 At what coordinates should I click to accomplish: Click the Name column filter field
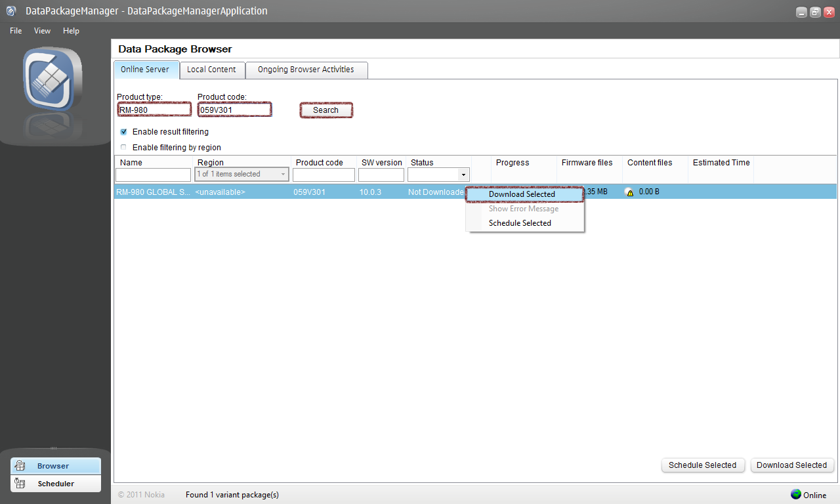click(153, 175)
